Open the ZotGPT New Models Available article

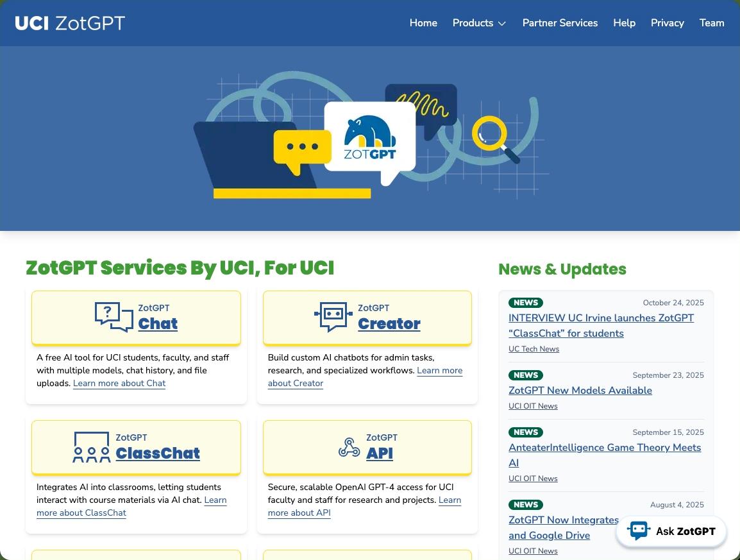tap(580, 390)
